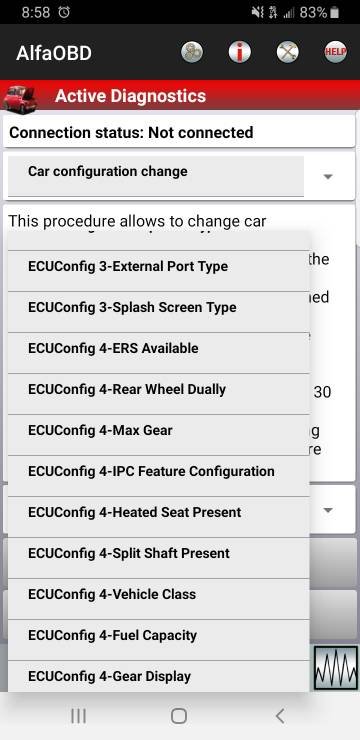Select ECUConfig 3-External Port Type
This screenshot has height=740, width=360.
click(x=159, y=271)
